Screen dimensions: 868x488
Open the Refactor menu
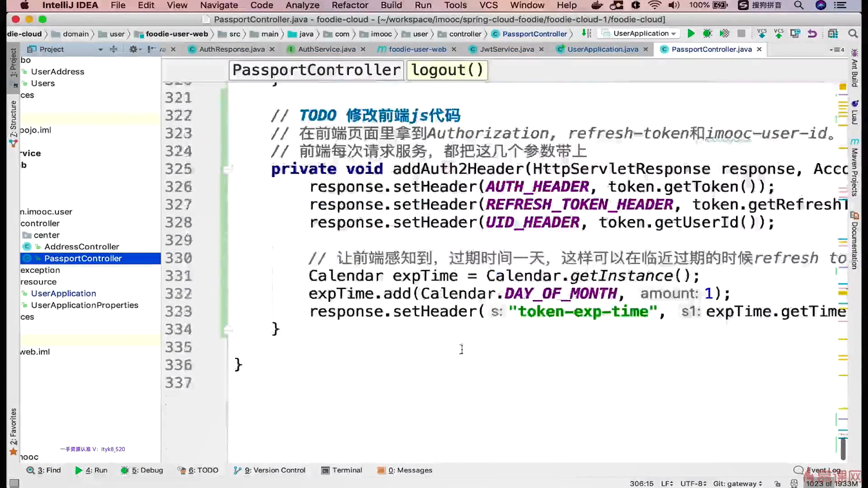pyautogui.click(x=349, y=5)
